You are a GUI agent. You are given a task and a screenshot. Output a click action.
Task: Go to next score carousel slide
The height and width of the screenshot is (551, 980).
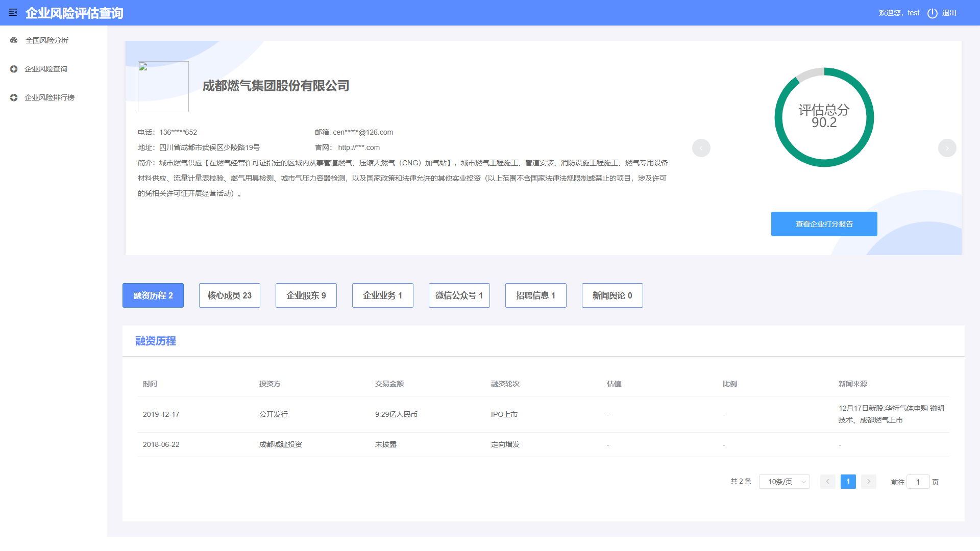tap(947, 148)
